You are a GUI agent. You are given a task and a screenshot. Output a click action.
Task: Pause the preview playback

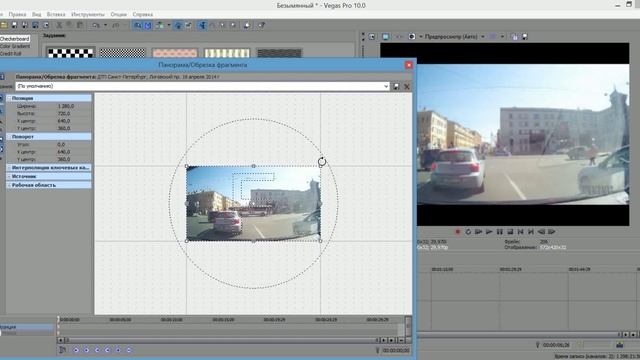click(x=500, y=232)
